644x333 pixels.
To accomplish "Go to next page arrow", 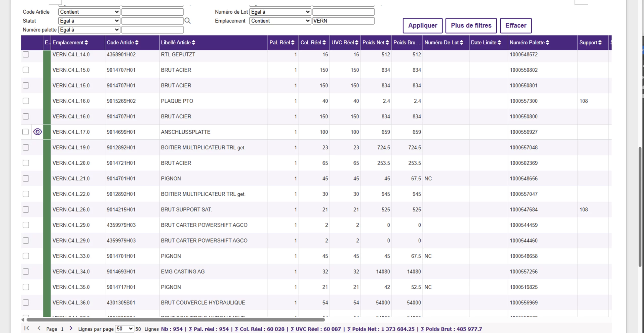I will coord(71,328).
